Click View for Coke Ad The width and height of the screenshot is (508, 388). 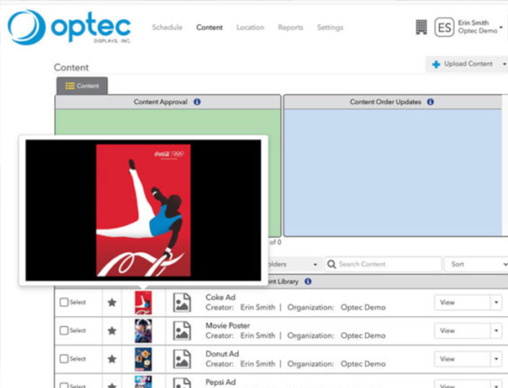coord(462,302)
